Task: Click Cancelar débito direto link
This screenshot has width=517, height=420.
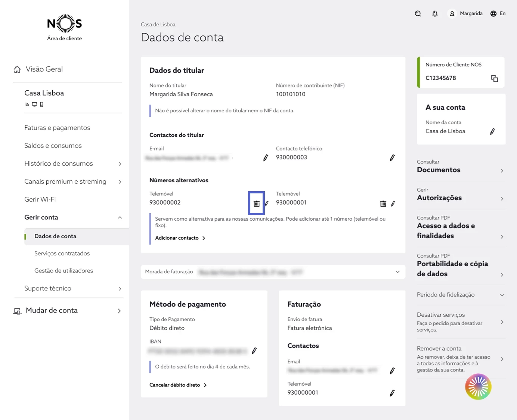Action: tap(178, 385)
